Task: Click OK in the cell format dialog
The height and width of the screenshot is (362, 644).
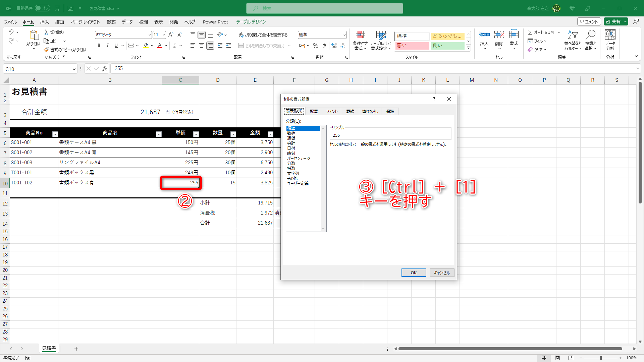Action: click(x=414, y=273)
